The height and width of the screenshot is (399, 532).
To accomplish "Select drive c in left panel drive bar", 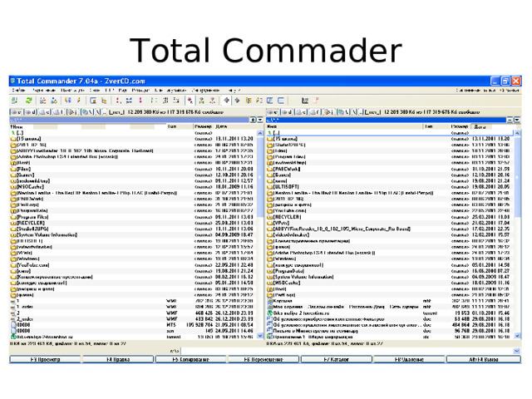I will coord(16,112).
